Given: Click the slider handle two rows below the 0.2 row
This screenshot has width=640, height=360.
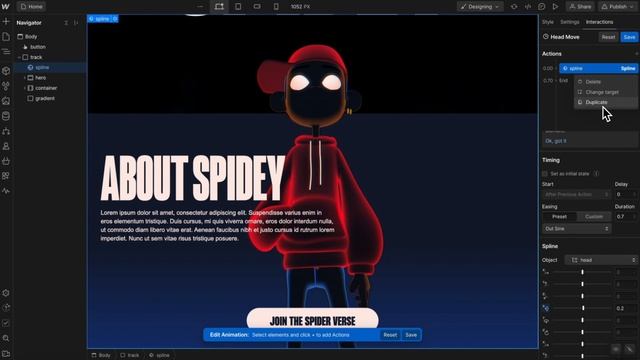Looking at the screenshot, I should tap(582, 332).
